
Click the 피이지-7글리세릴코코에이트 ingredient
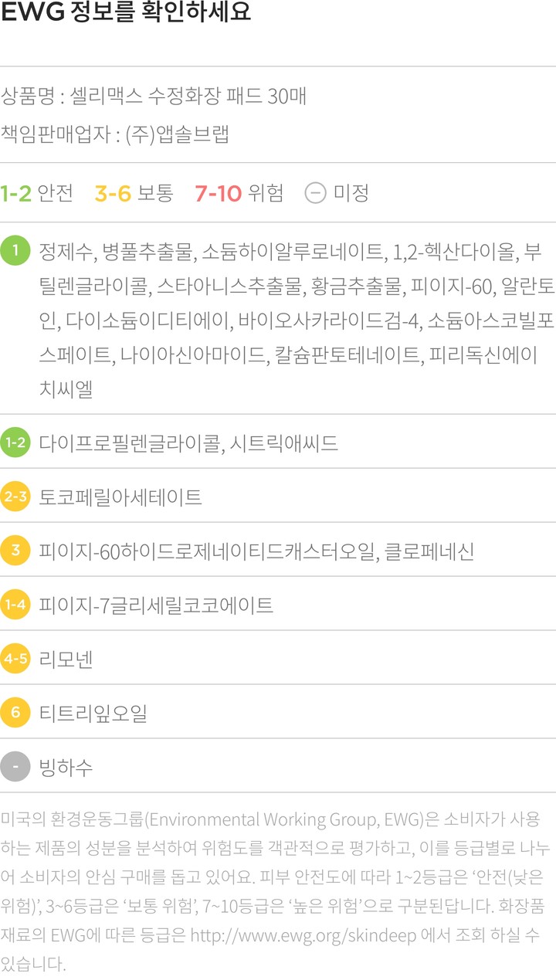point(156,605)
